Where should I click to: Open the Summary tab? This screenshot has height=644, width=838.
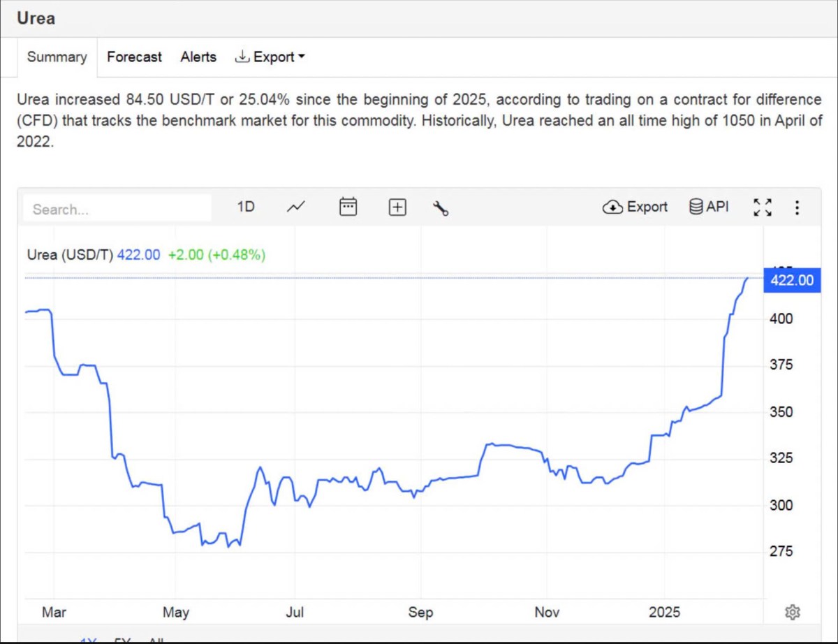pos(57,57)
